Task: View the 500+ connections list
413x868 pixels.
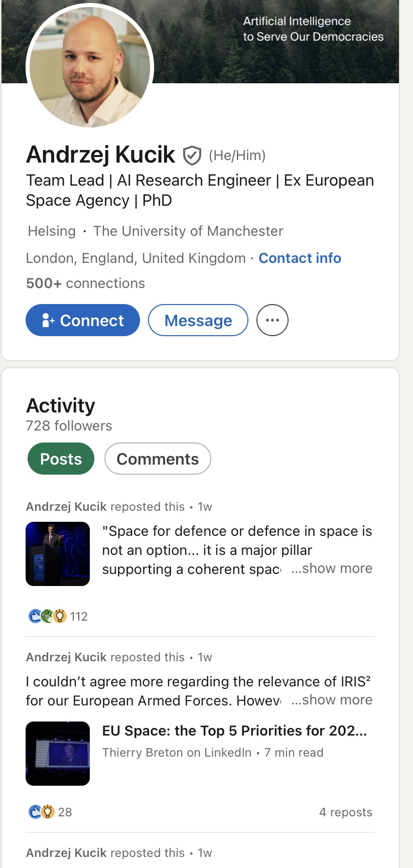Action: pyautogui.click(x=85, y=283)
